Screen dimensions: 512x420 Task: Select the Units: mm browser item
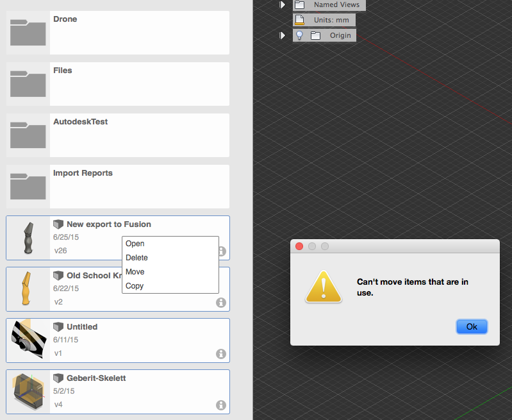[x=324, y=20]
